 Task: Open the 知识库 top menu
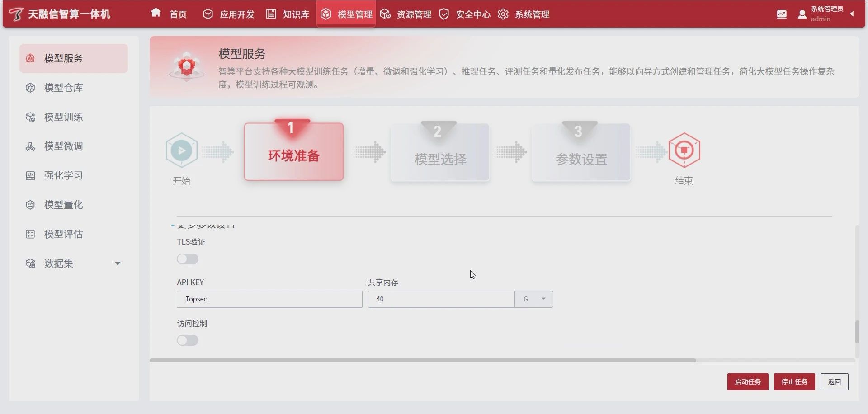288,14
